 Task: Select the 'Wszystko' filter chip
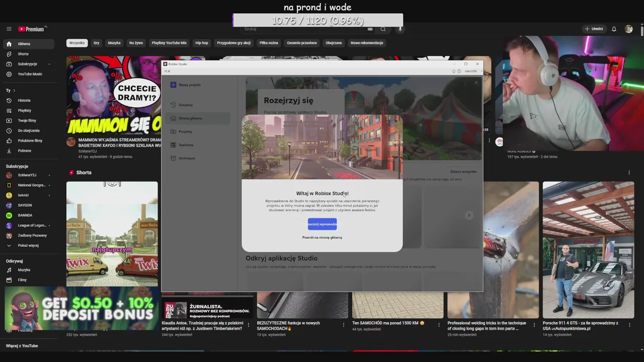(x=77, y=43)
